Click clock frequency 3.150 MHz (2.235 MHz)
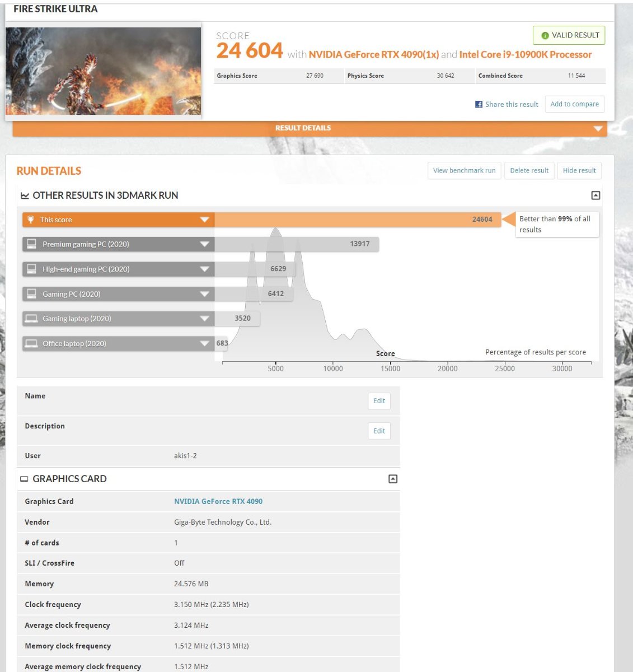 [x=212, y=605]
